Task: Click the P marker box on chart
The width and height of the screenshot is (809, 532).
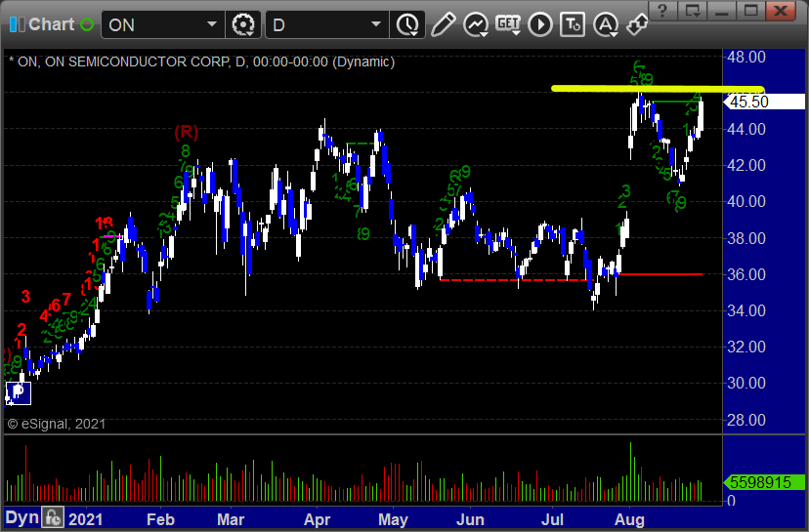Action: (19, 392)
